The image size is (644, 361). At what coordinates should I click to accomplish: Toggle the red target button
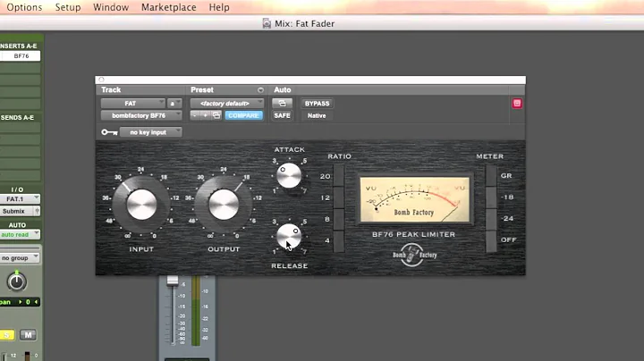click(517, 104)
